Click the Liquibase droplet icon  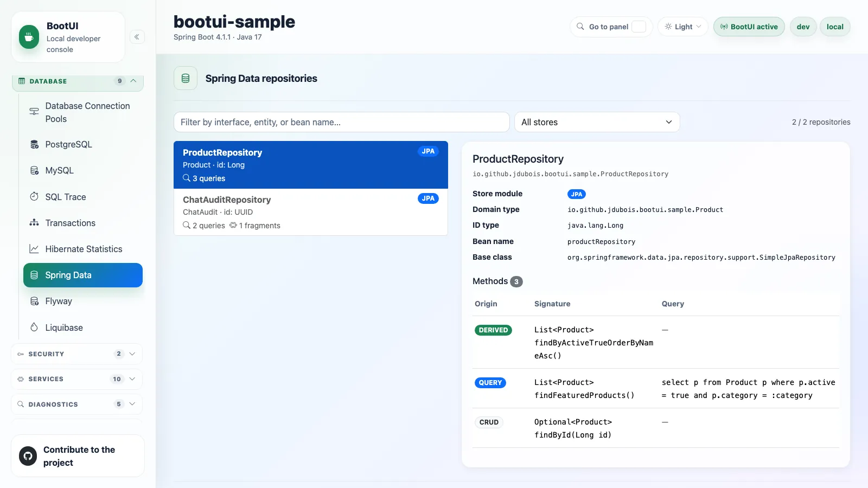tap(34, 327)
